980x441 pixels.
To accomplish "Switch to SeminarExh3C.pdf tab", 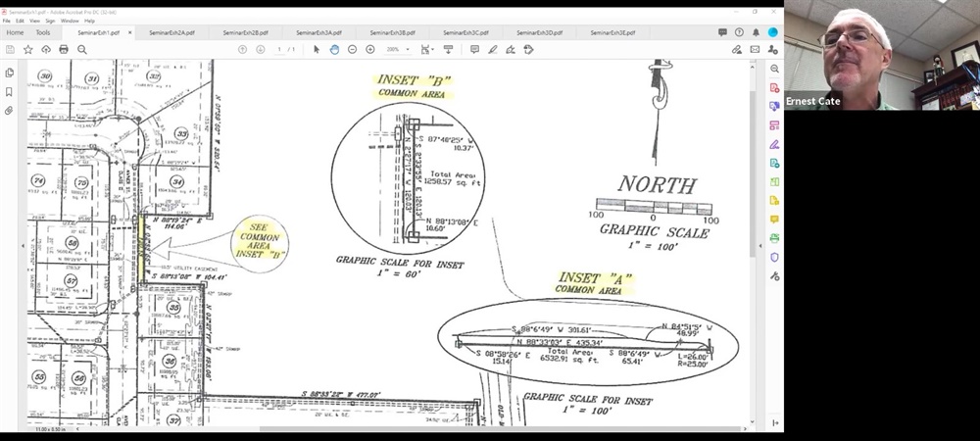I will tap(465, 32).
